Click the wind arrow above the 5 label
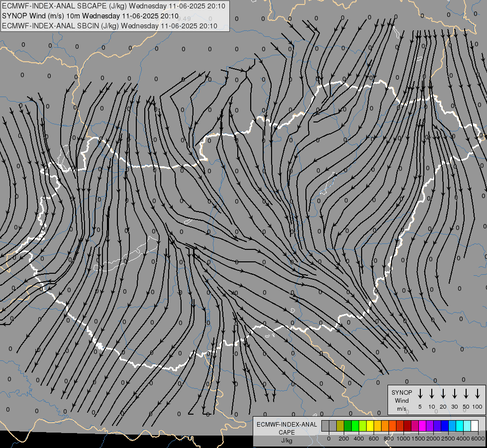The width and height of the screenshot is (487, 448). (420, 394)
